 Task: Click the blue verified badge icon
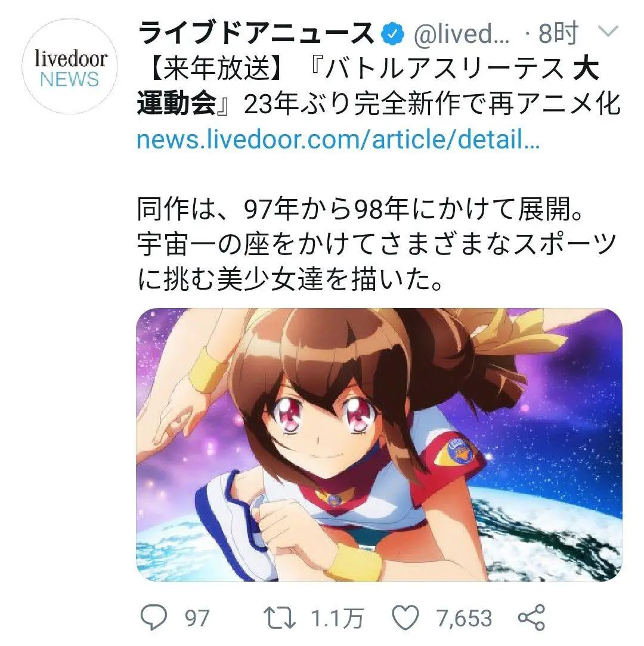click(392, 34)
